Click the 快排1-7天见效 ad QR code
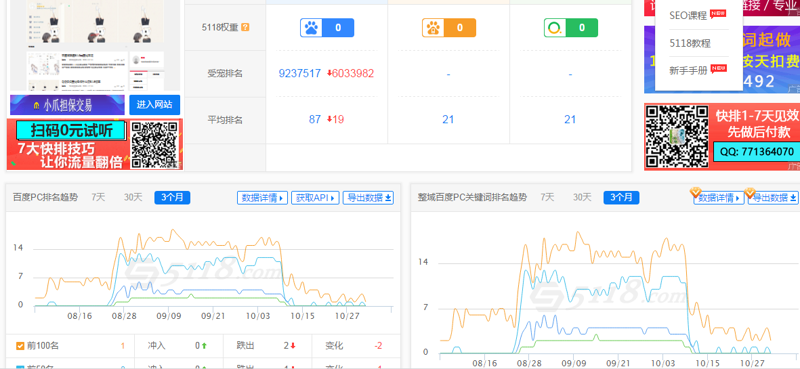The width and height of the screenshot is (800, 369). [x=677, y=136]
